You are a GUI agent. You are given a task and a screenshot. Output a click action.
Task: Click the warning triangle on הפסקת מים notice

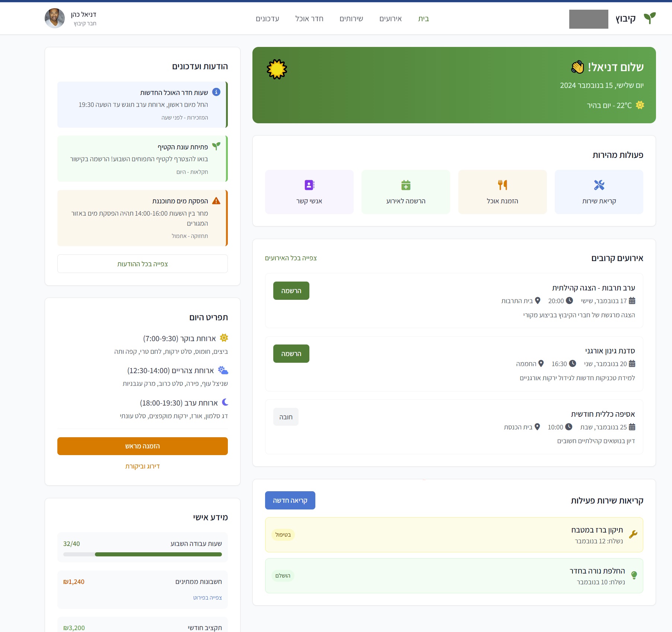[216, 201]
